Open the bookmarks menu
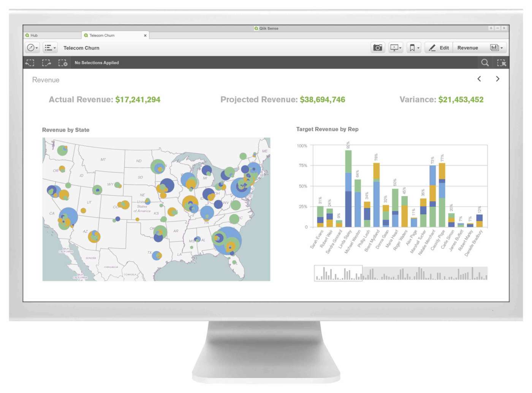532x393 pixels. [414, 48]
